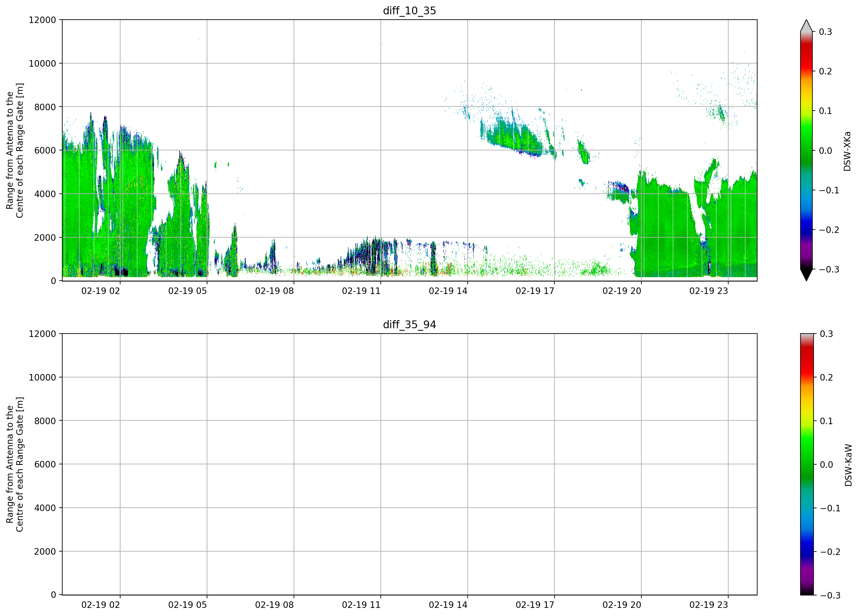Click the 02-19 08 x-tick on the top plot
This screenshot has height=616, width=859.
click(x=274, y=291)
